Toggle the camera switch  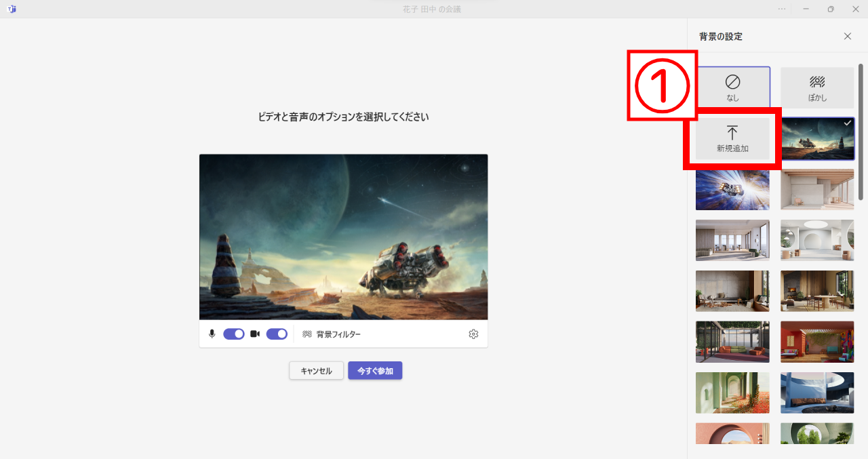(x=277, y=334)
